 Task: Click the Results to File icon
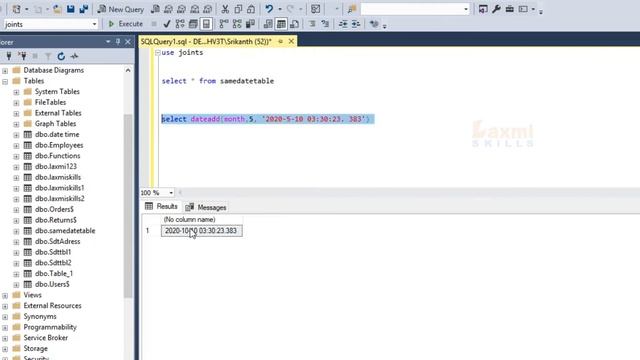tap(294, 24)
